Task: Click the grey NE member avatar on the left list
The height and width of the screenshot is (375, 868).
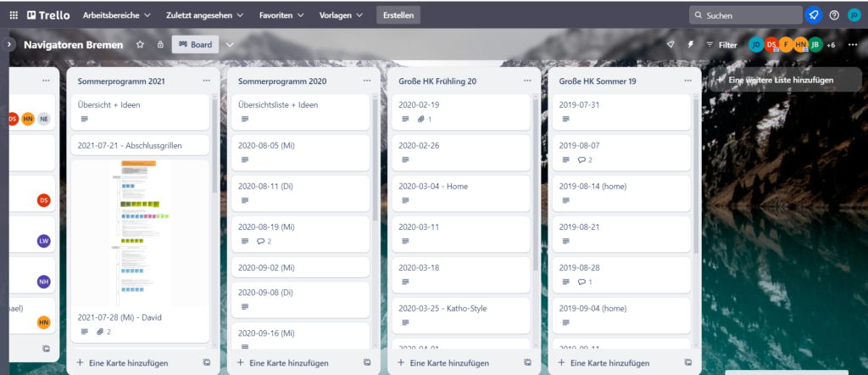Action: point(44,119)
